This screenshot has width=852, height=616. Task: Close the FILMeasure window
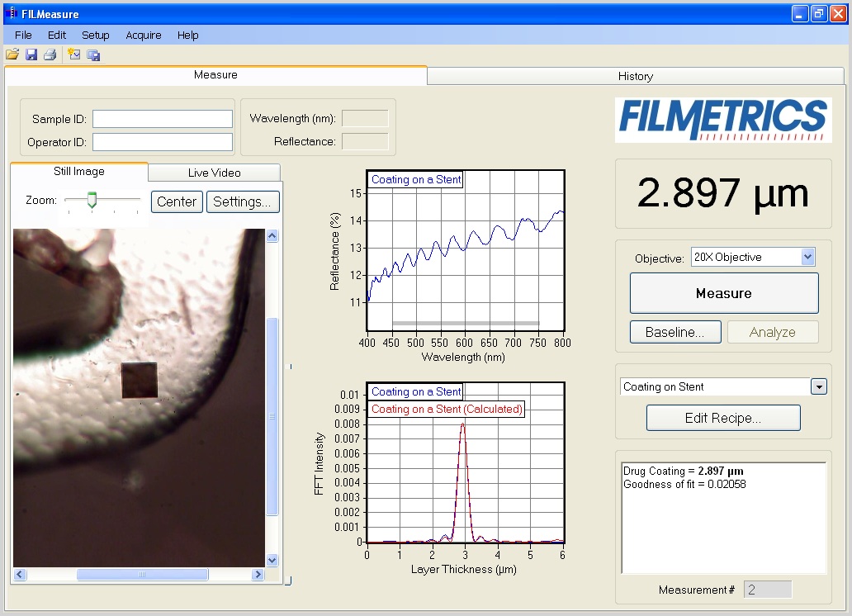pos(838,13)
